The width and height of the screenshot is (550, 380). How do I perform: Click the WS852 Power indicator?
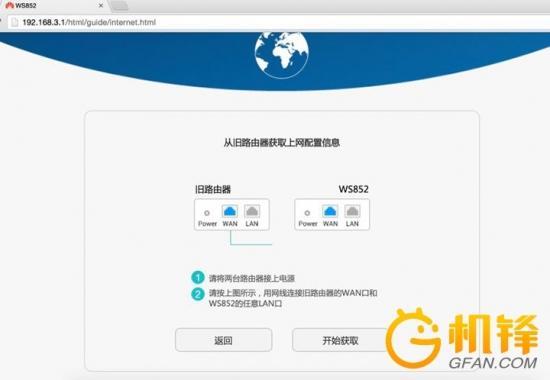point(307,213)
